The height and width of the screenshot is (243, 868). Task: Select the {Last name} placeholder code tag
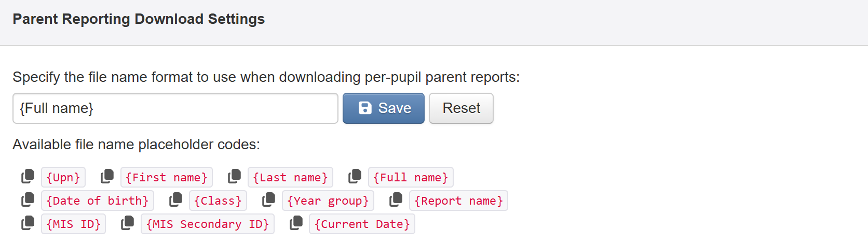[290, 178]
